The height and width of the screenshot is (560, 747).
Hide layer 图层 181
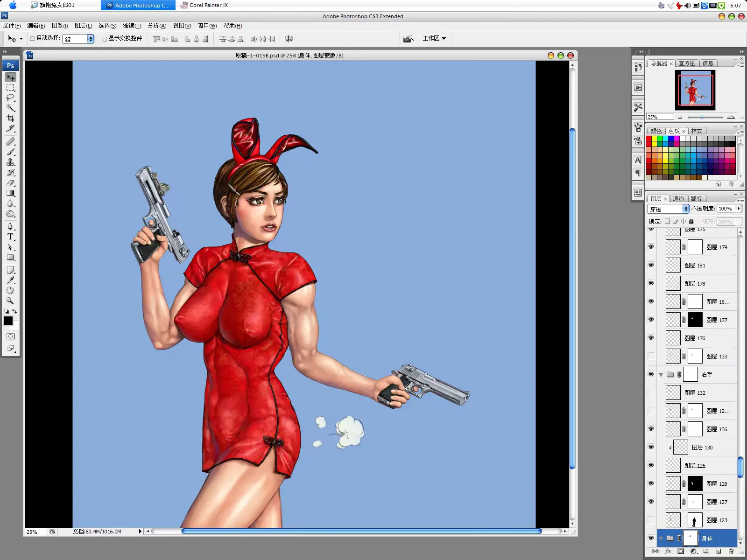tap(651, 265)
